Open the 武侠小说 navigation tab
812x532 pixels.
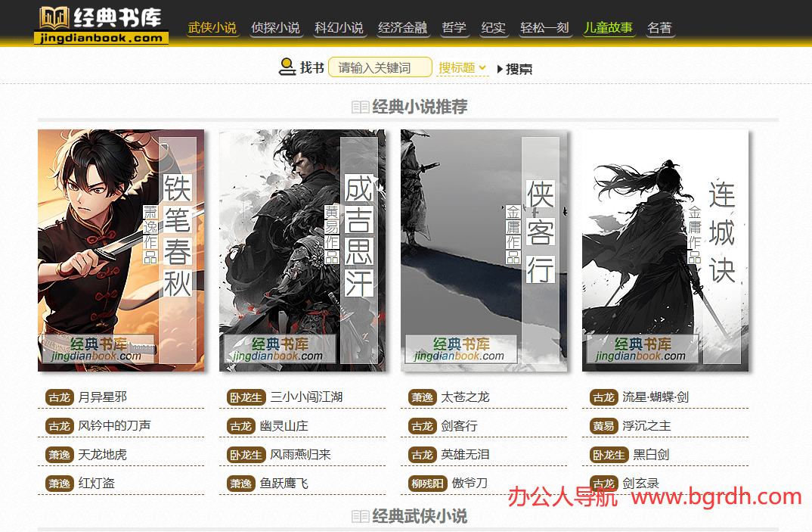point(212,28)
